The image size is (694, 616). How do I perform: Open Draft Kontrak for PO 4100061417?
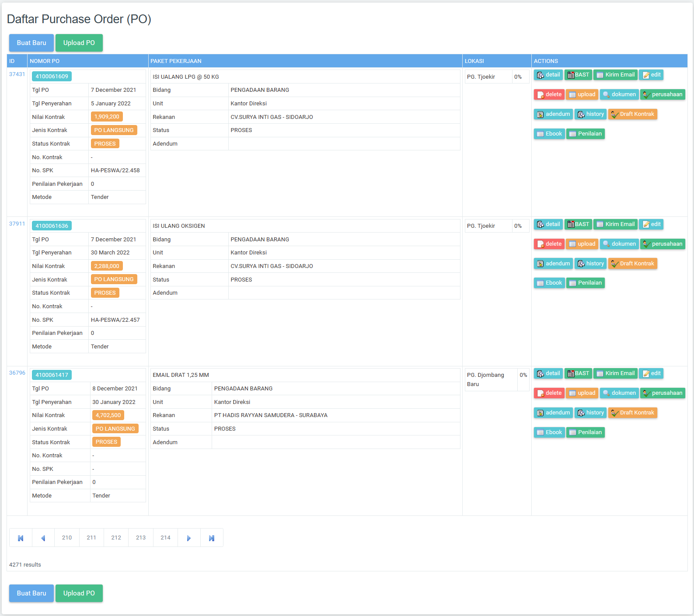tap(633, 413)
